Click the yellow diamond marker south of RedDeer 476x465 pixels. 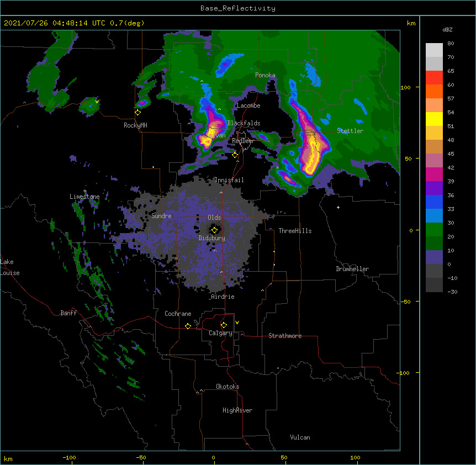click(x=235, y=155)
